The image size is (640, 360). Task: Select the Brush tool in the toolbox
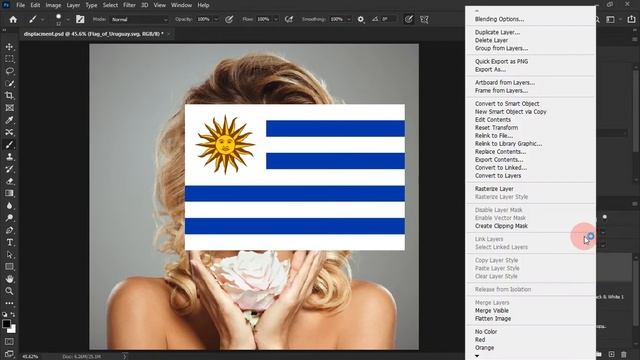click(9, 144)
